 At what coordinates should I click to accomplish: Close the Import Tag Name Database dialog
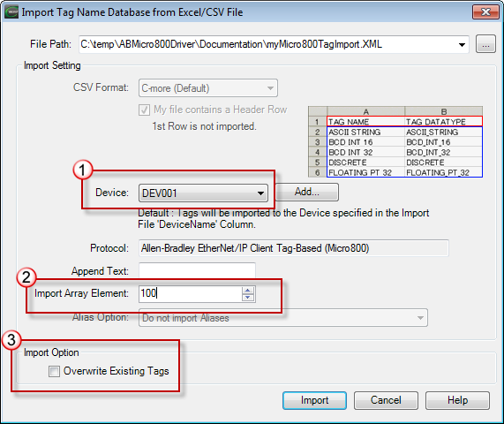(x=485, y=12)
